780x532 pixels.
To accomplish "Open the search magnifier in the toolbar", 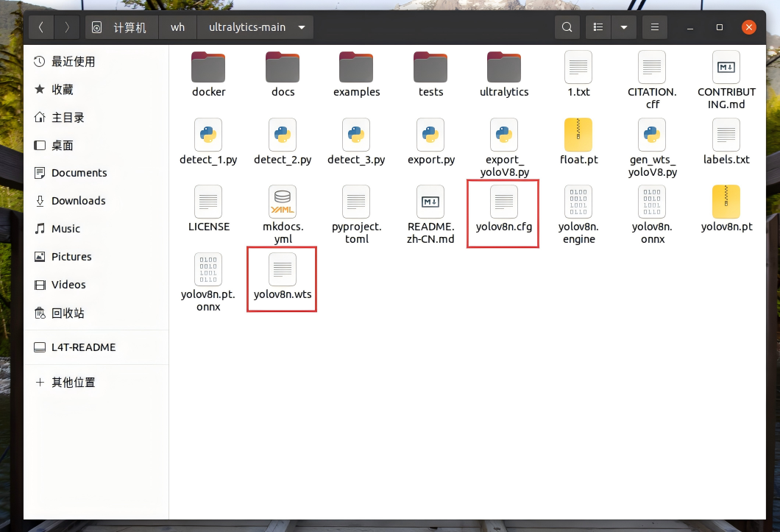I will [567, 27].
